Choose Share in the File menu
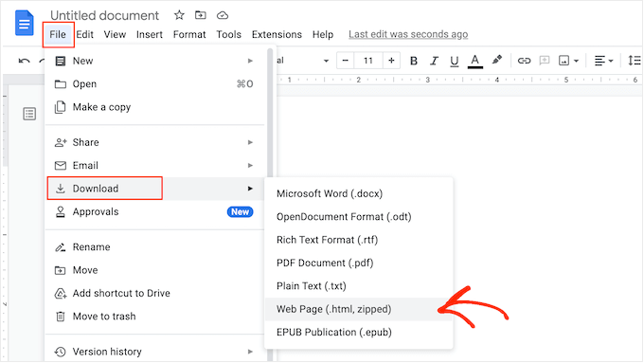 (154, 142)
